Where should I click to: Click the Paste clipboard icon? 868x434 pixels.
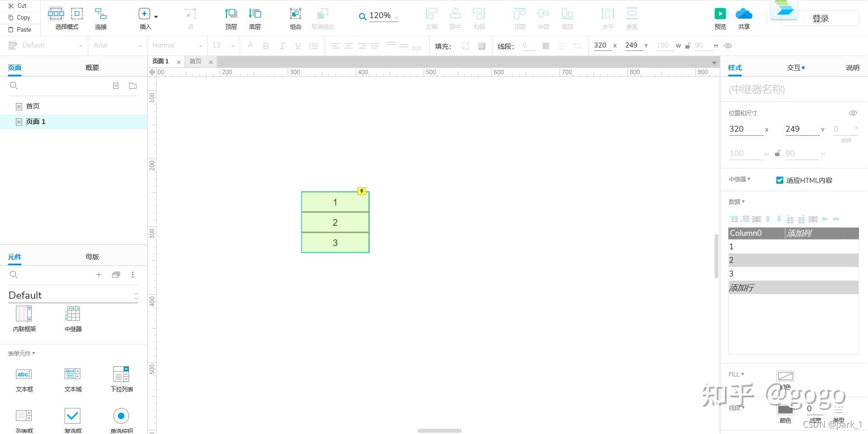[11, 29]
